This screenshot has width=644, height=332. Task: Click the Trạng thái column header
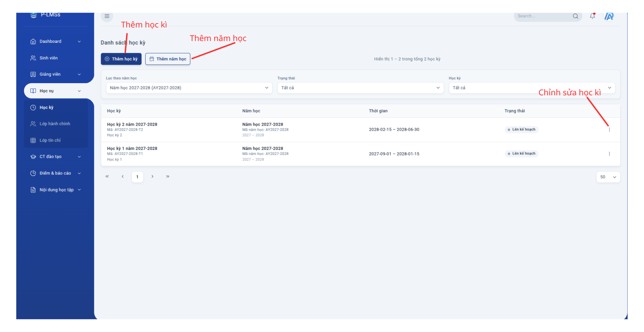pos(515,111)
